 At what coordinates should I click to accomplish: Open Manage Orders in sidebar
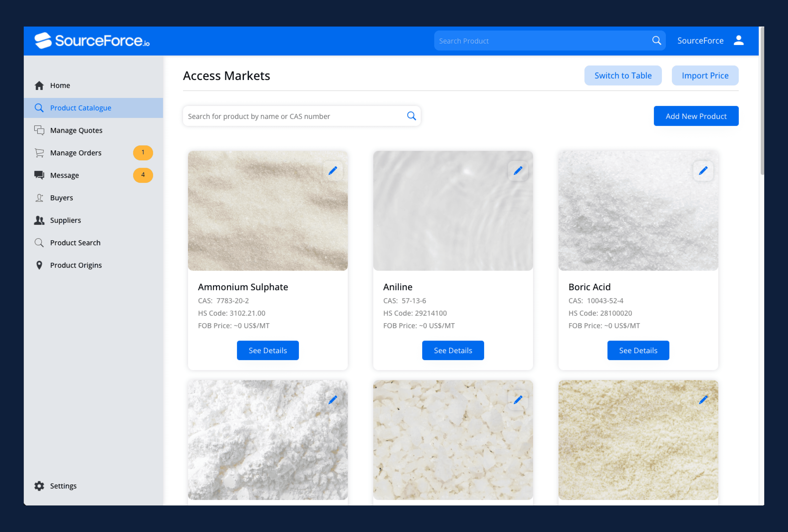(x=76, y=153)
